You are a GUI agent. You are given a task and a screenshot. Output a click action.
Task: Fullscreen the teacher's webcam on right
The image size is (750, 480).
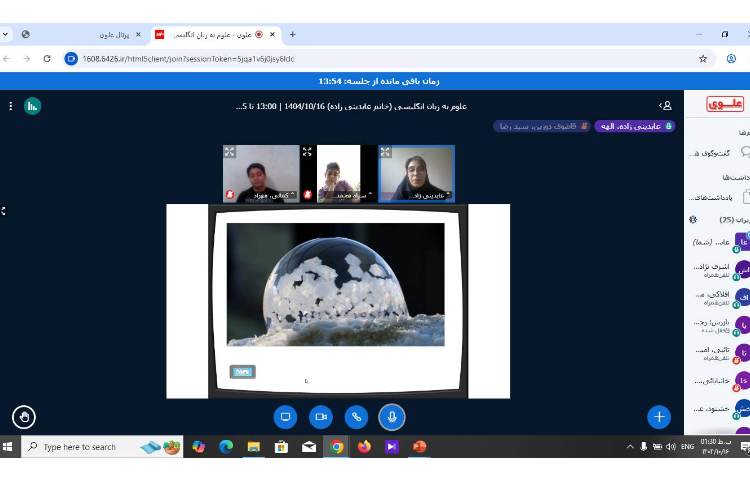386,152
